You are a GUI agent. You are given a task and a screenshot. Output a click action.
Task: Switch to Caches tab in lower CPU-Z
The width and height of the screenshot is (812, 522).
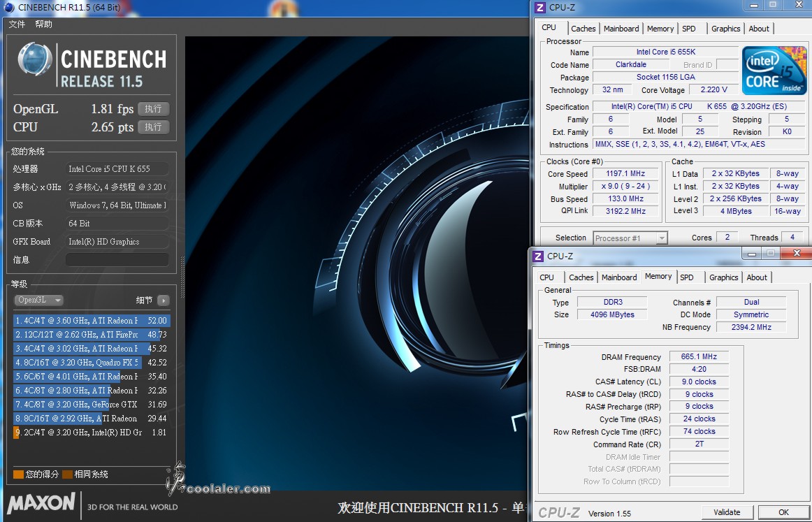(581, 277)
